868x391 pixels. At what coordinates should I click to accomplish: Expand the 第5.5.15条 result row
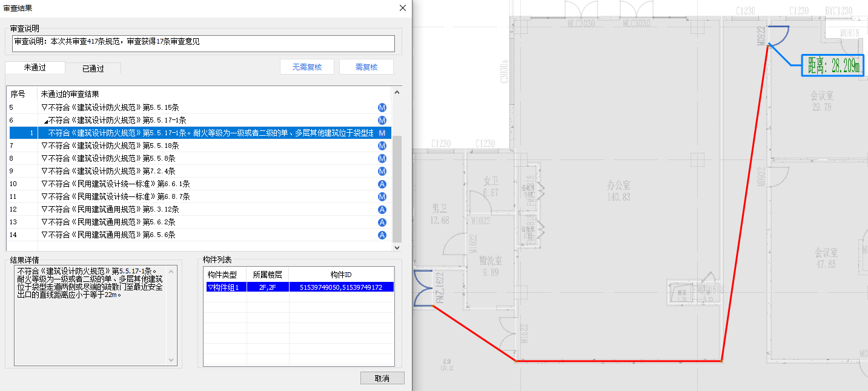coord(44,107)
